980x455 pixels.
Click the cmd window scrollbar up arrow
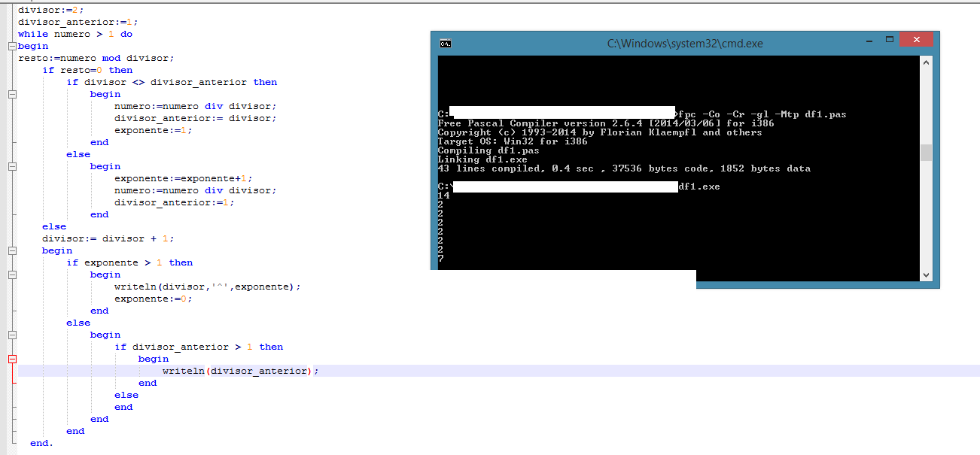926,62
